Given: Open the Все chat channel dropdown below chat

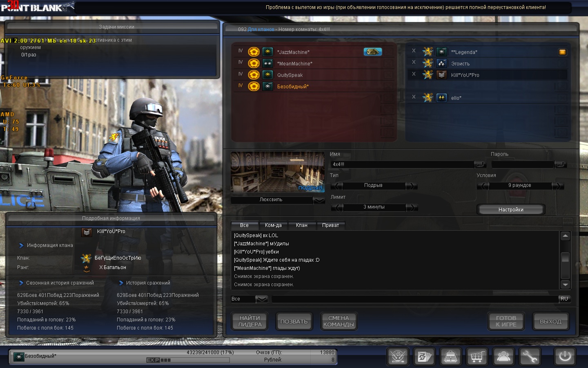Looking at the screenshot, I should point(261,299).
